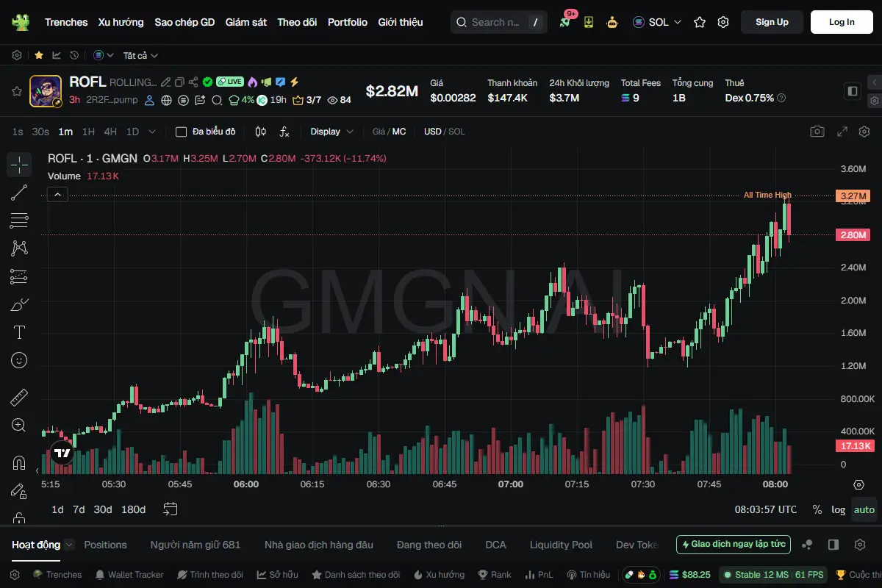Click the robot bot icon in header

612,22
